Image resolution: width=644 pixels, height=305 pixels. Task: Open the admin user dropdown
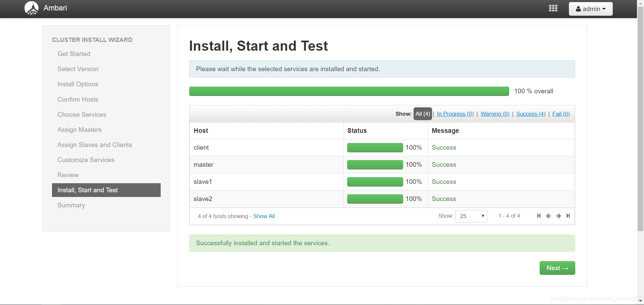[591, 9]
